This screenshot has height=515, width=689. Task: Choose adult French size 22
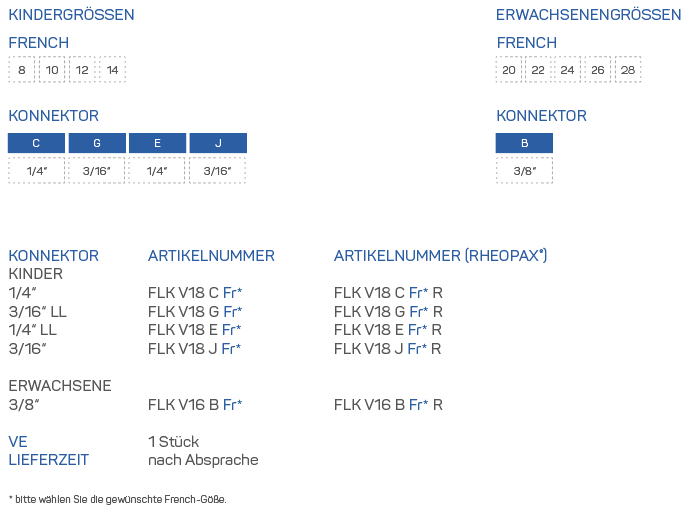(x=538, y=70)
